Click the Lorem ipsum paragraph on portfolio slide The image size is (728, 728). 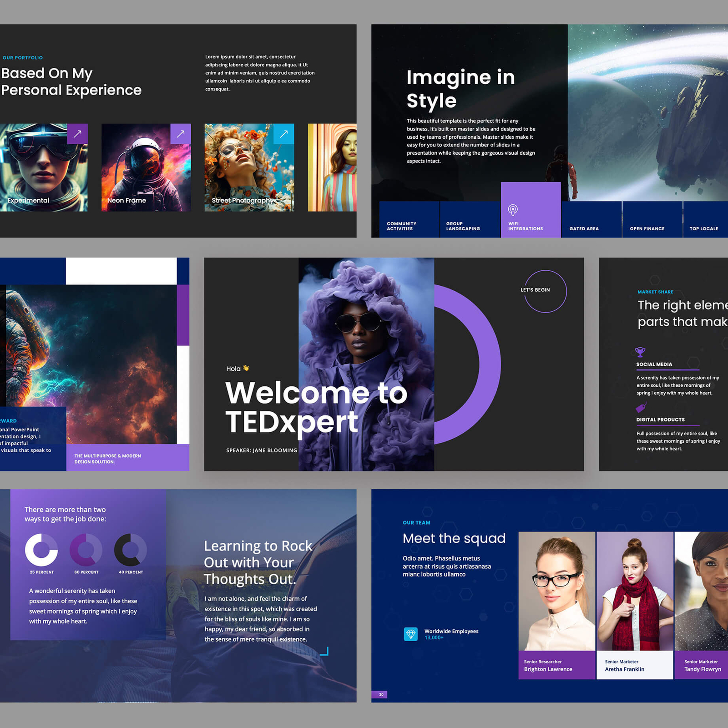click(260, 73)
